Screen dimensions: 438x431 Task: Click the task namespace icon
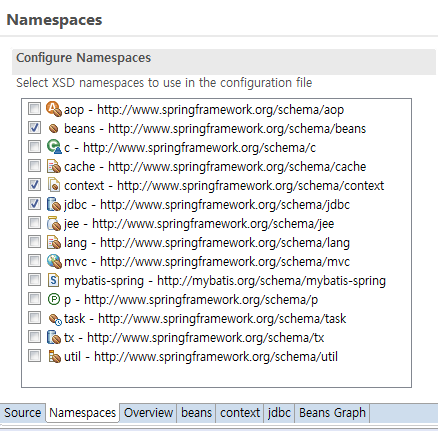click(x=55, y=319)
